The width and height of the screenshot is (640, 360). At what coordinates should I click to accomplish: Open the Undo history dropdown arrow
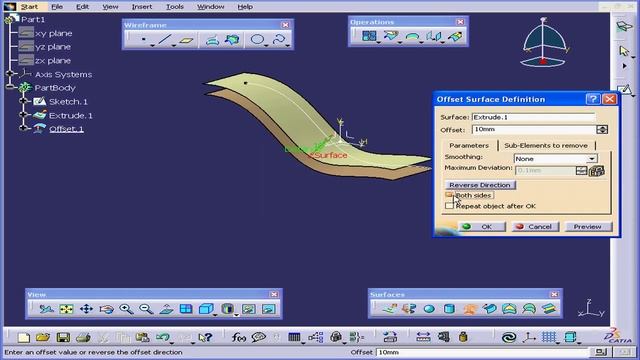click(x=172, y=343)
